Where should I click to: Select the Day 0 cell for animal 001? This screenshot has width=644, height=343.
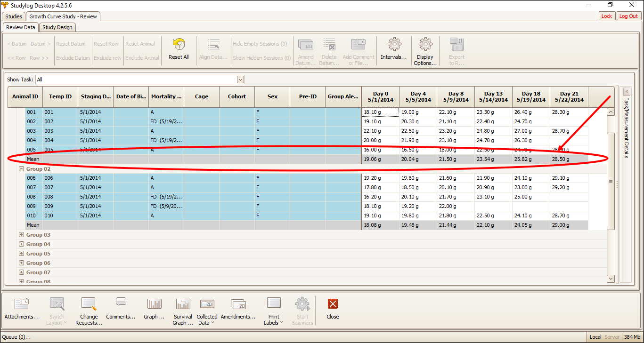pyautogui.click(x=380, y=112)
